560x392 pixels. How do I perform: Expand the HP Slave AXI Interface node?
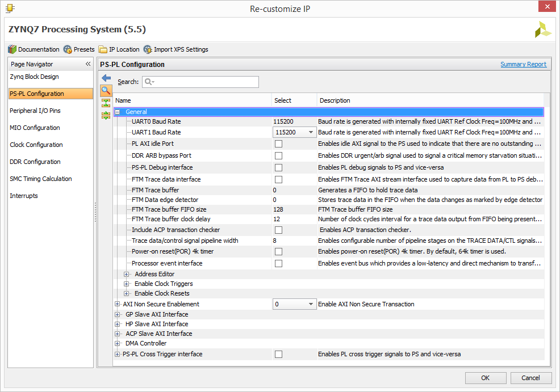(117, 324)
